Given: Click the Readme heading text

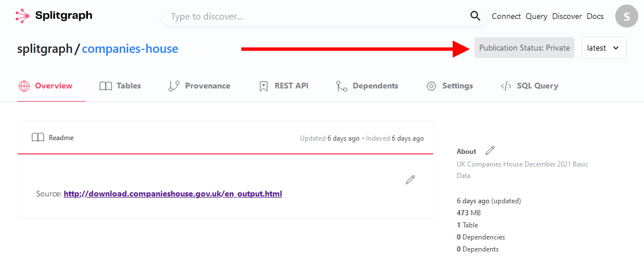Looking at the screenshot, I should [61, 138].
